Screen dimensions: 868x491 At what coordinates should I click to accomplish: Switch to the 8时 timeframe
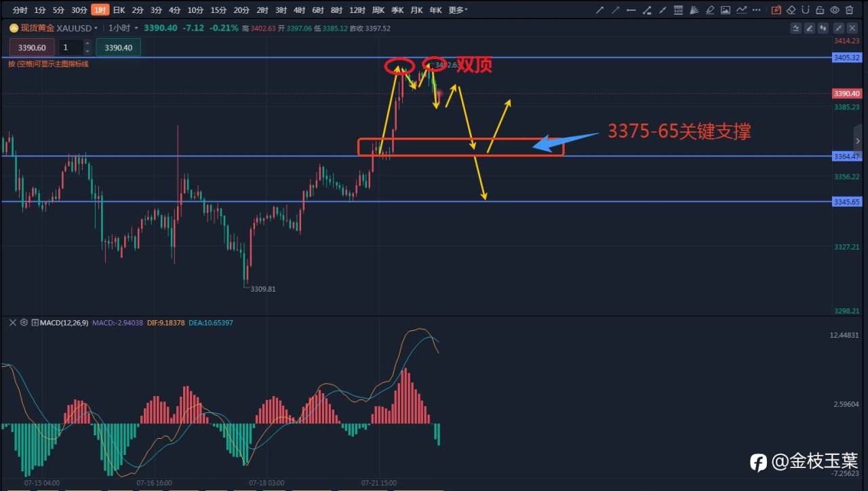coord(336,10)
